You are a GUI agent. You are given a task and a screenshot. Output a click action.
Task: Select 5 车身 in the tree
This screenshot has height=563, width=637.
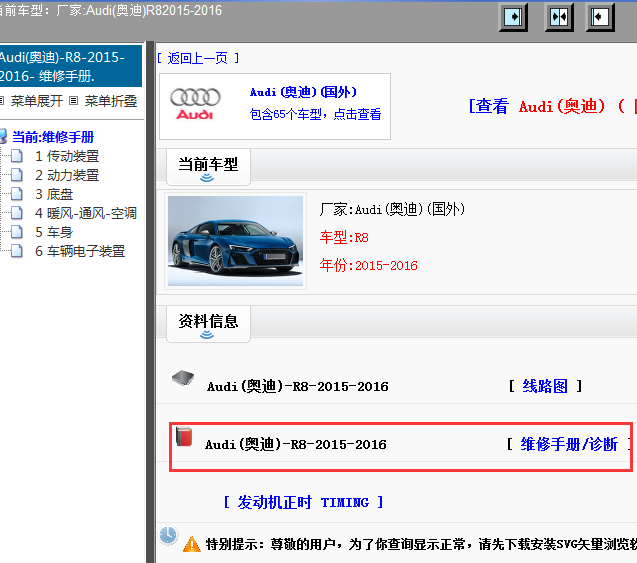pyautogui.click(x=54, y=232)
